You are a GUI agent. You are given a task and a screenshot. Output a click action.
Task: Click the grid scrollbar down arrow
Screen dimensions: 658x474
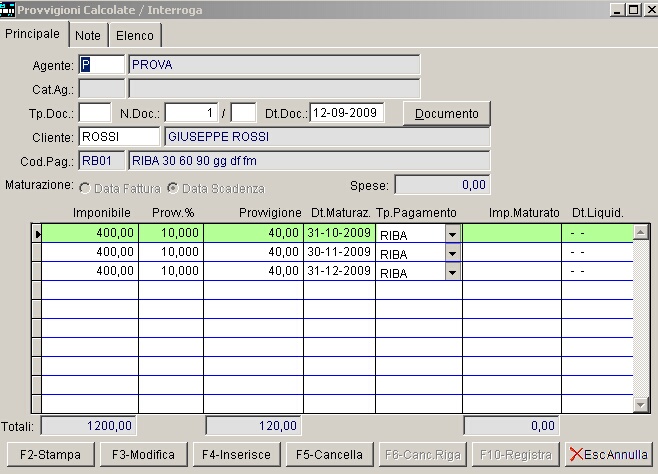click(x=640, y=404)
